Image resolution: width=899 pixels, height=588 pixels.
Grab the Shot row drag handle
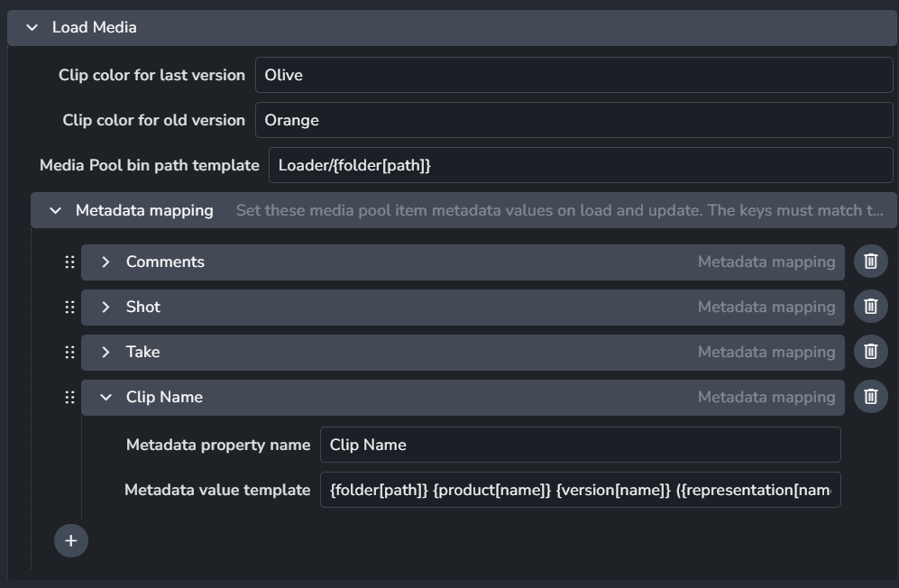69,308
